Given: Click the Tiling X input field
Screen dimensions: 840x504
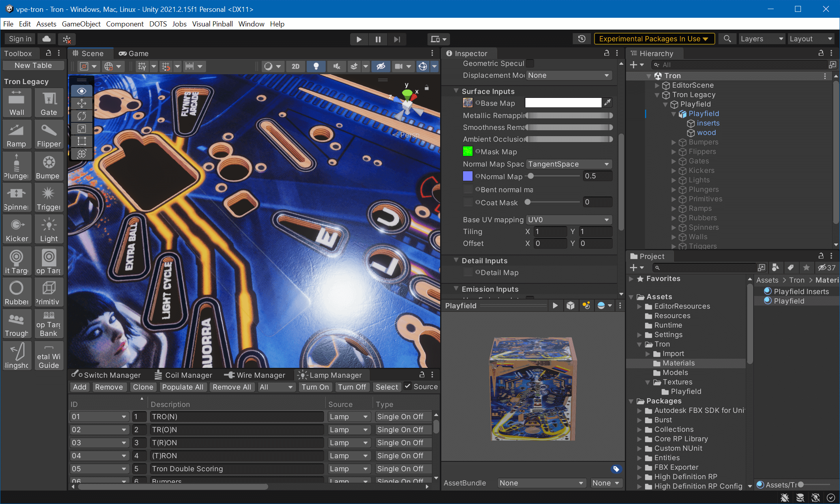Looking at the screenshot, I should (550, 232).
